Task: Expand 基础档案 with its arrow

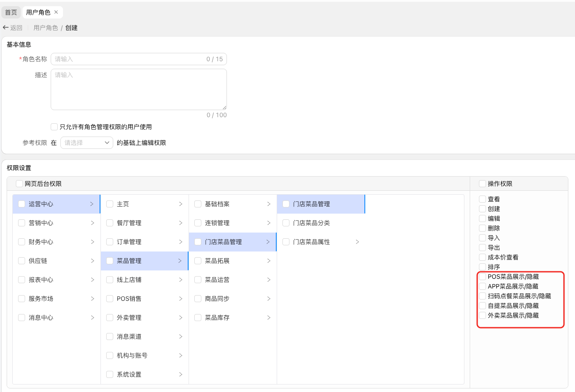Action: (x=268, y=204)
